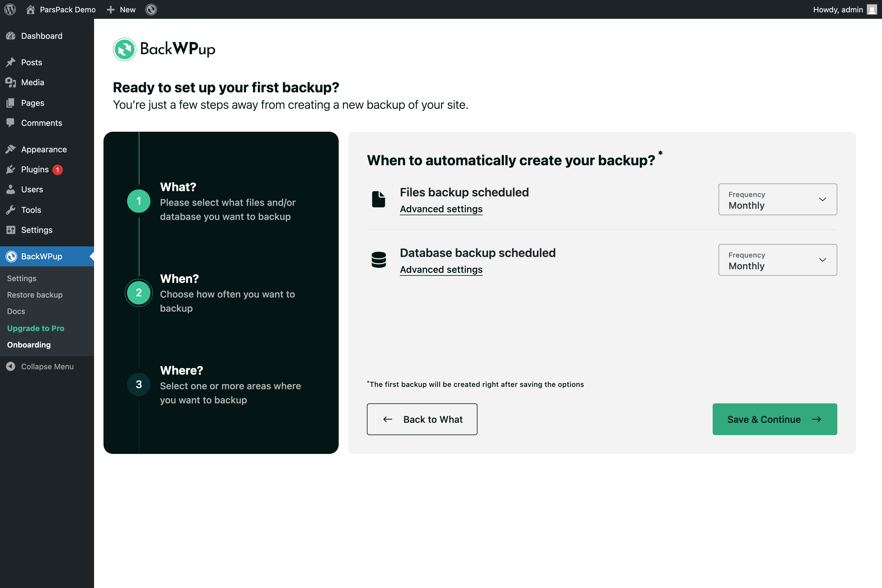This screenshot has height=588, width=882.
Task: Click the Back to What button
Action: tap(422, 419)
